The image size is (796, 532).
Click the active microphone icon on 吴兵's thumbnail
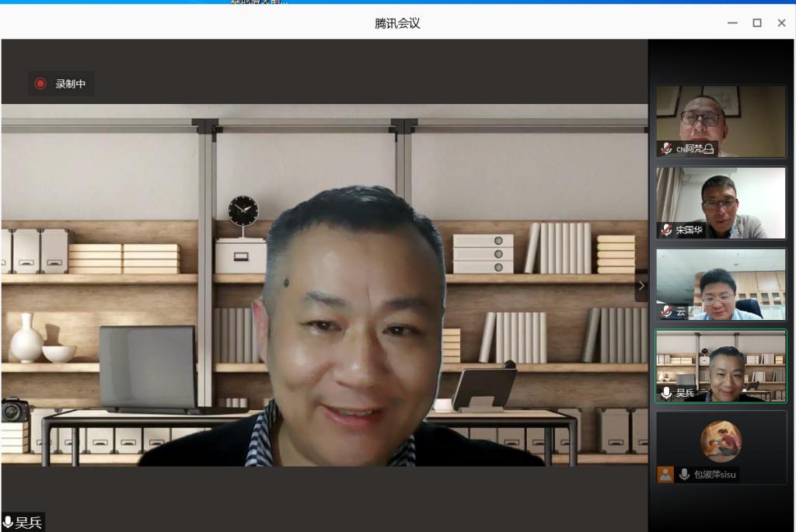[666, 393]
